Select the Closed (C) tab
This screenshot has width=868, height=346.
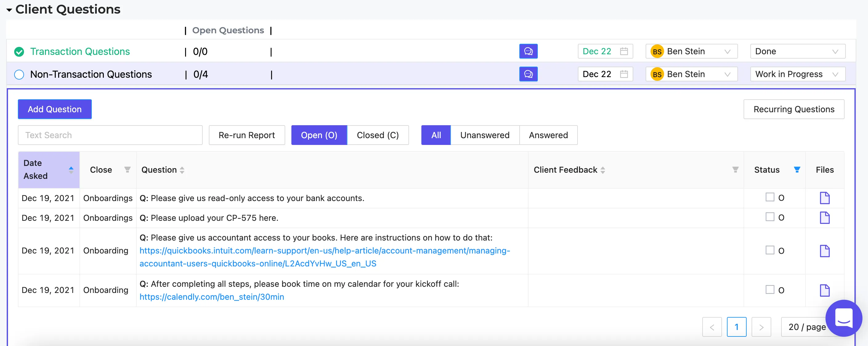pos(377,135)
